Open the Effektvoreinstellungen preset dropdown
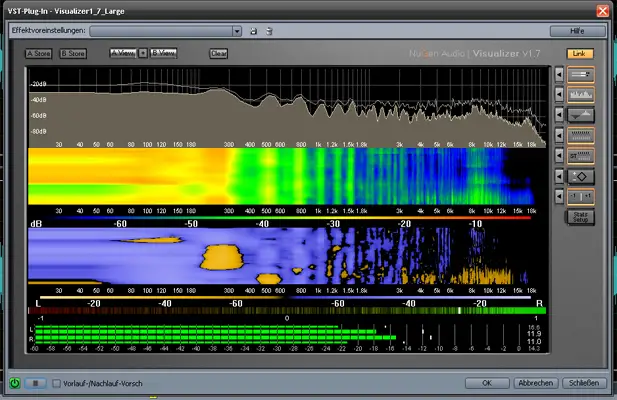The height and width of the screenshot is (400, 617). pyautogui.click(x=236, y=31)
